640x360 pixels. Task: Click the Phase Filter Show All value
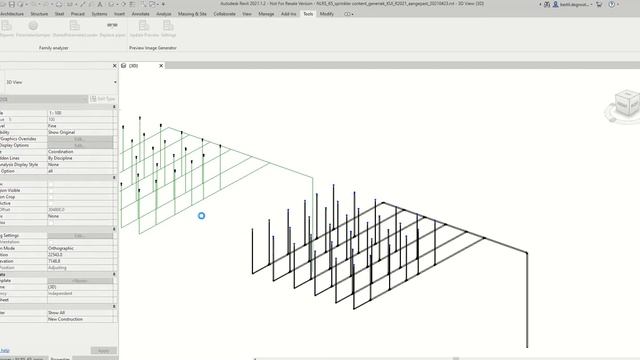tap(80, 313)
